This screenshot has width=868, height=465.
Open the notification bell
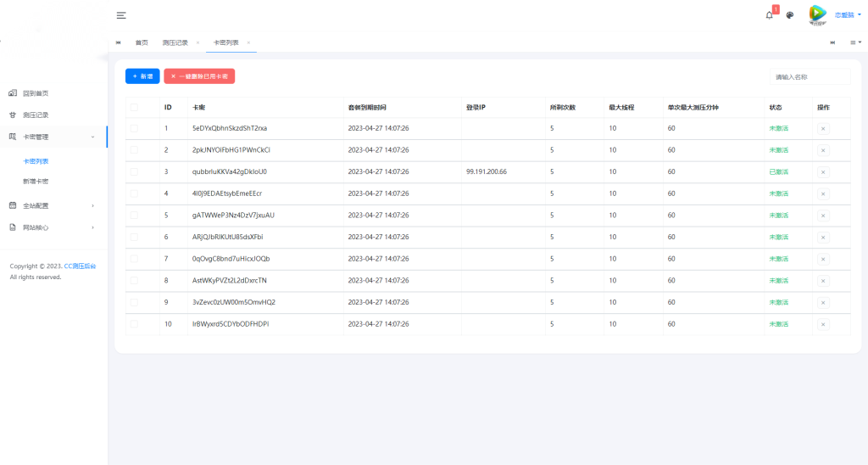click(769, 15)
